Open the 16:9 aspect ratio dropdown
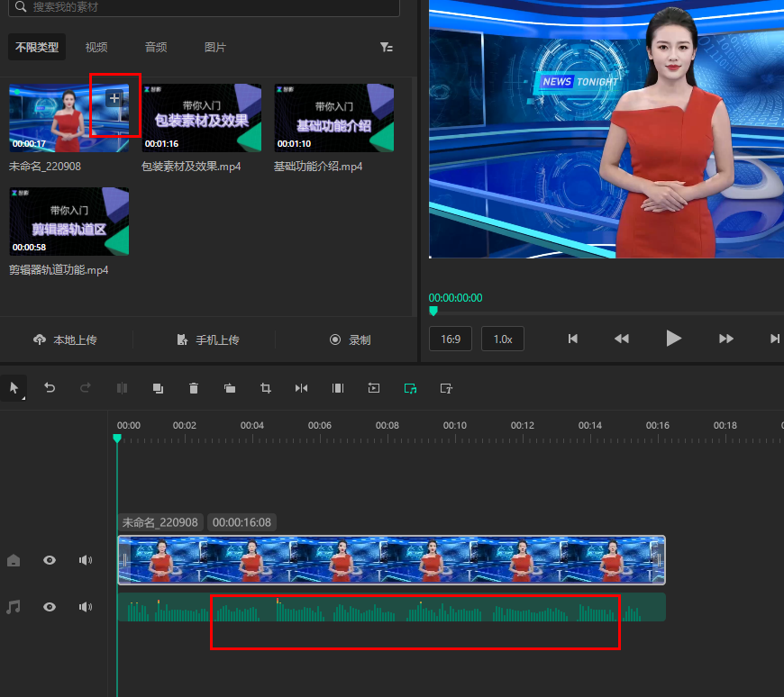 [x=450, y=339]
